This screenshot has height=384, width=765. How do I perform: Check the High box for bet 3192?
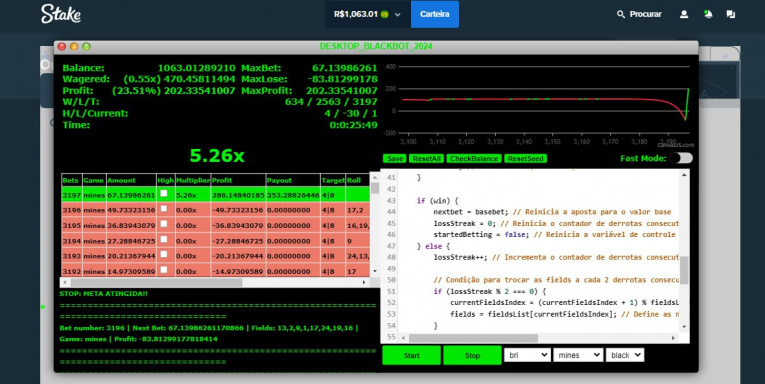pyautogui.click(x=164, y=269)
